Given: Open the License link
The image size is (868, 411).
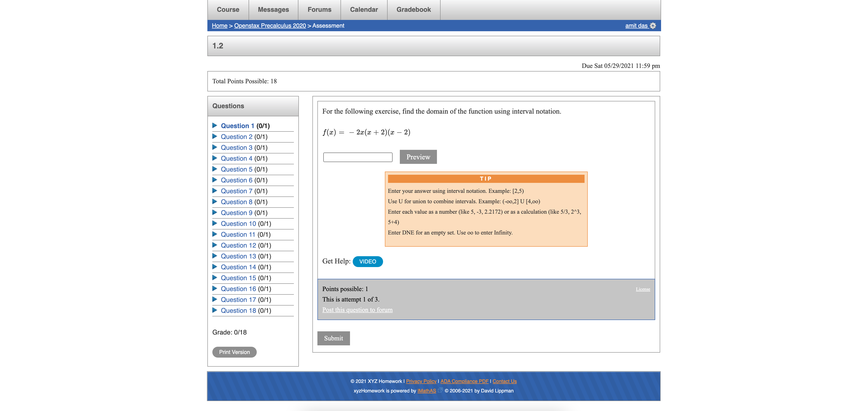Looking at the screenshot, I should 643,289.
